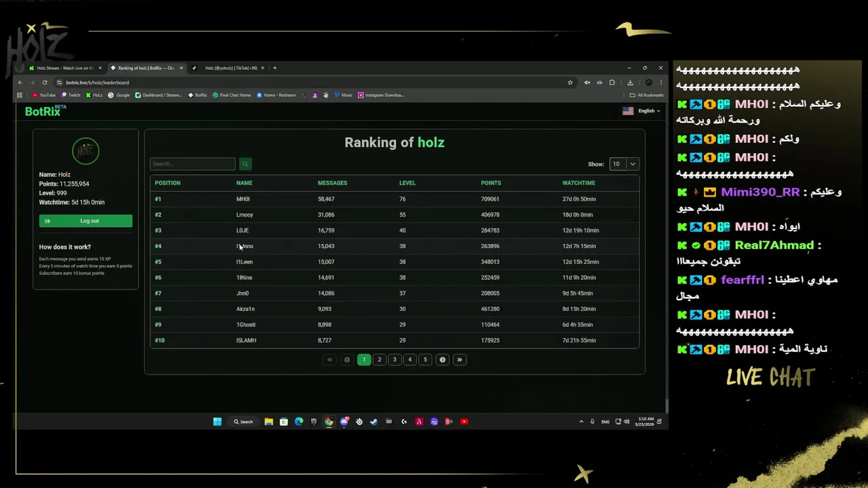The image size is (868, 488).
Task: Mute tab audio icon in address bar
Action: click(587, 83)
